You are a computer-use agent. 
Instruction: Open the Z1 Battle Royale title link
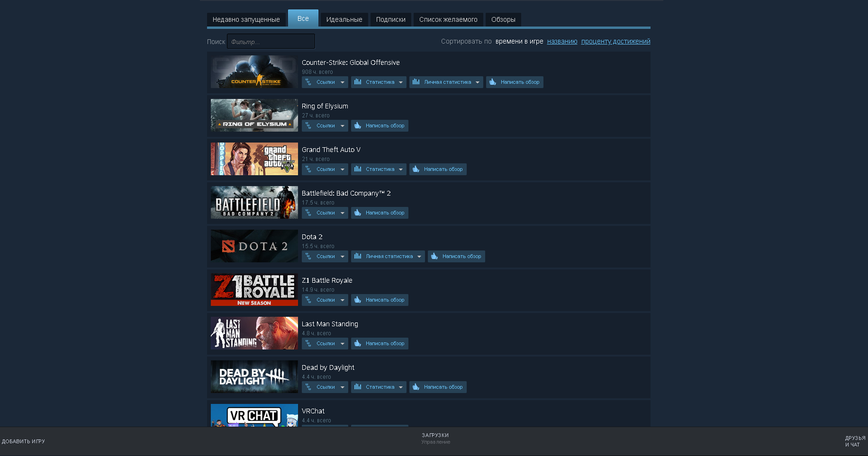[x=327, y=280]
